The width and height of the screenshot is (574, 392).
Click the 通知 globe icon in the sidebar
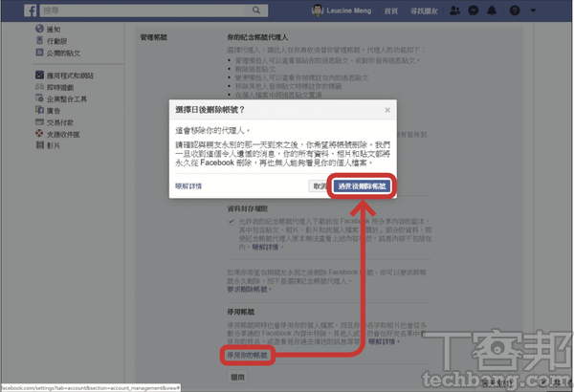pos(39,29)
